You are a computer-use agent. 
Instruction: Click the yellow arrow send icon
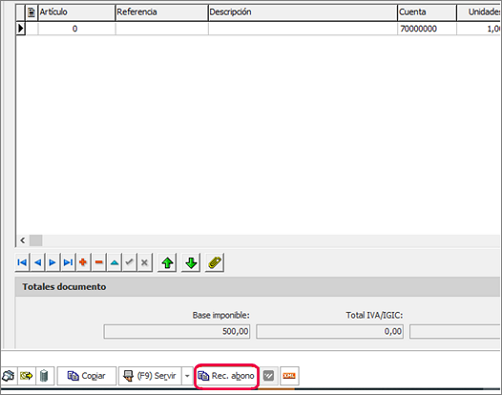26,376
